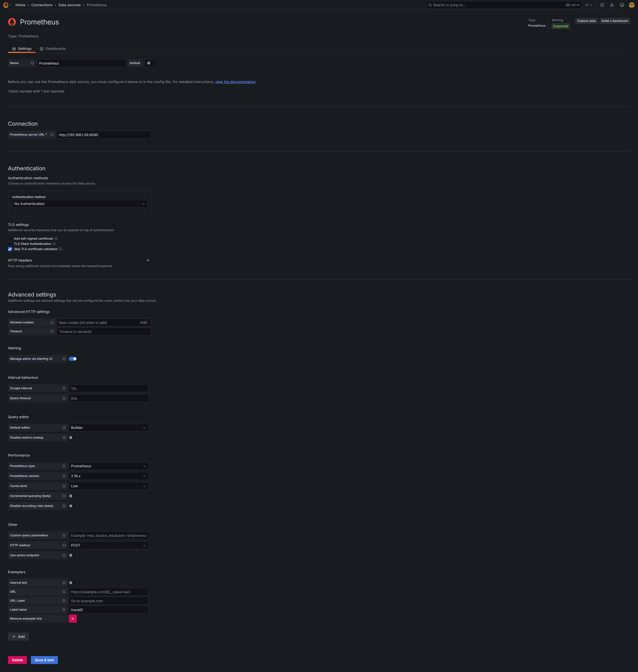Expand the HTTP headers section
Image resolution: width=638 pixels, height=672 pixels.
pos(148,260)
